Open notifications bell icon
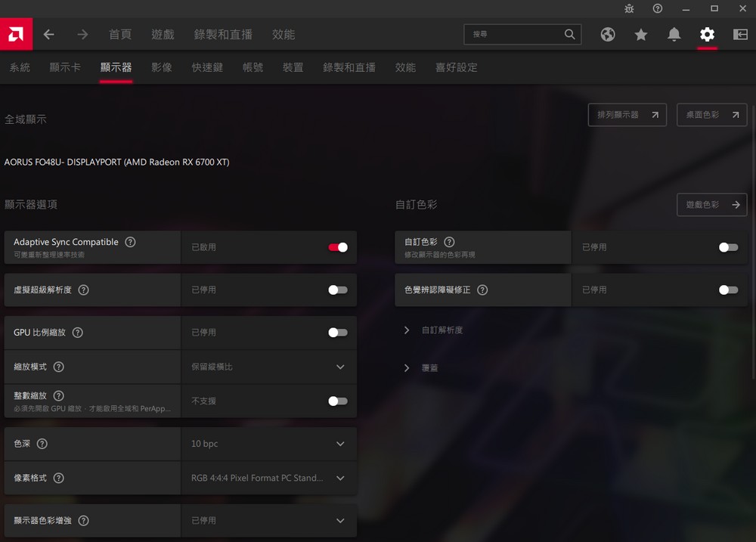The width and height of the screenshot is (756, 542). (674, 34)
